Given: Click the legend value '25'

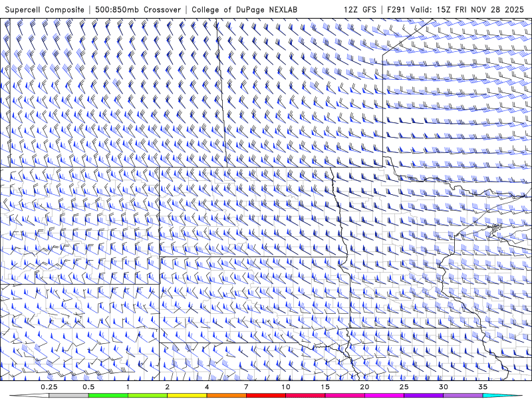Looking at the screenshot, I should click(x=404, y=387).
